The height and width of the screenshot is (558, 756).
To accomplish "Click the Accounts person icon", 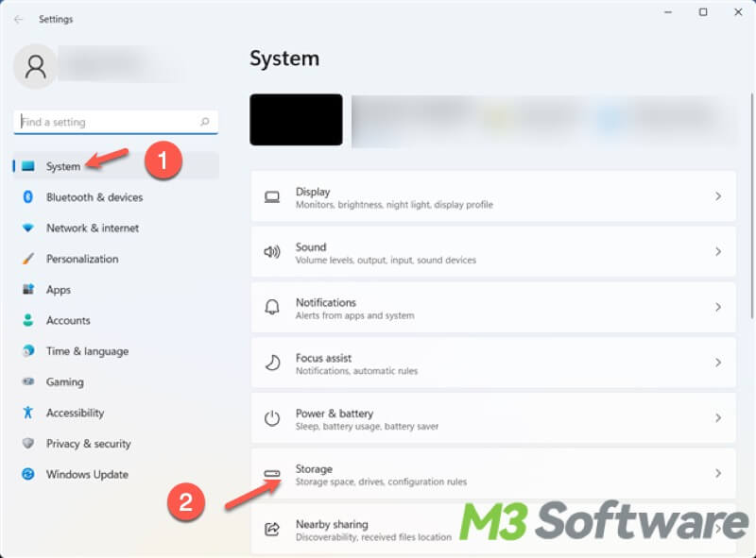I will 28,320.
